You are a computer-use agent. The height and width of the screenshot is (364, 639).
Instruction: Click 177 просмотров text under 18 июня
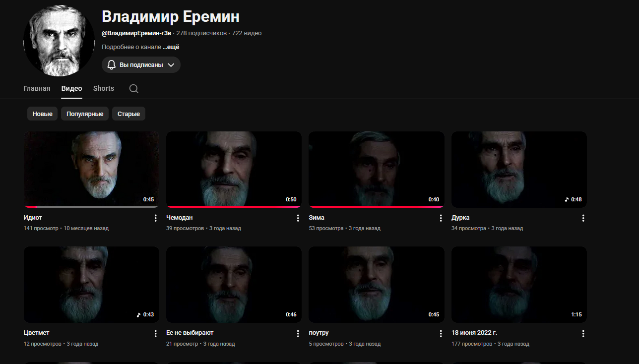pos(472,344)
